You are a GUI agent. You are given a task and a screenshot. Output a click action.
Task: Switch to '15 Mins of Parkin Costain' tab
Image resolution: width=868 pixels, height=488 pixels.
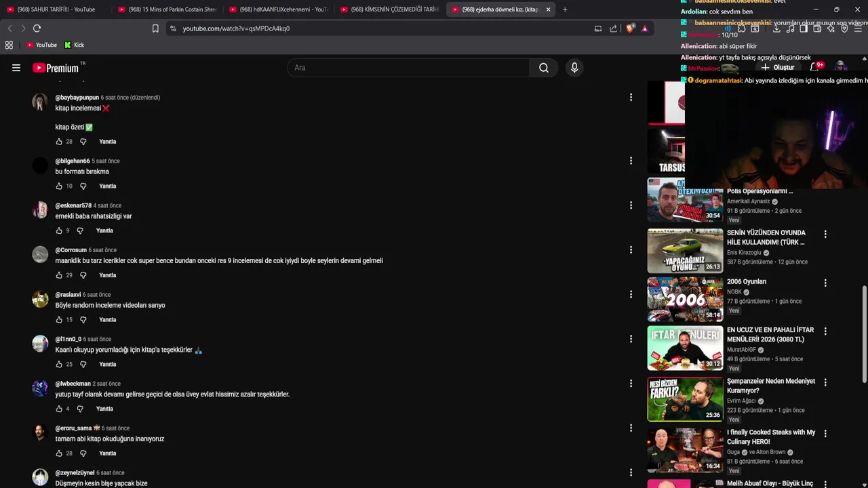tap(167, 9)
